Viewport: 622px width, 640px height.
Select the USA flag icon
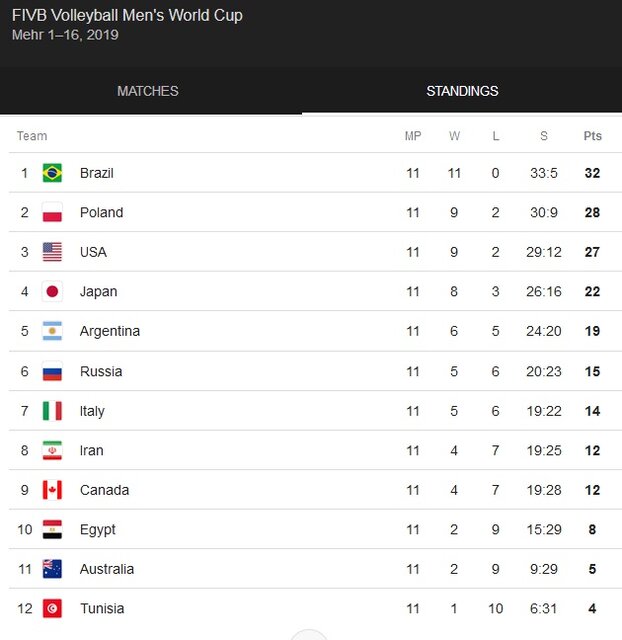point(52,252)
